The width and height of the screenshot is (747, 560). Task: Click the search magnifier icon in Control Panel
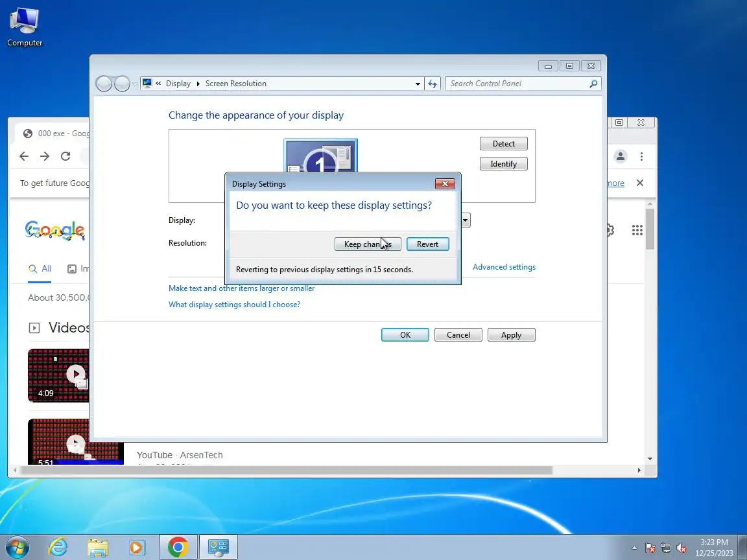593,84
